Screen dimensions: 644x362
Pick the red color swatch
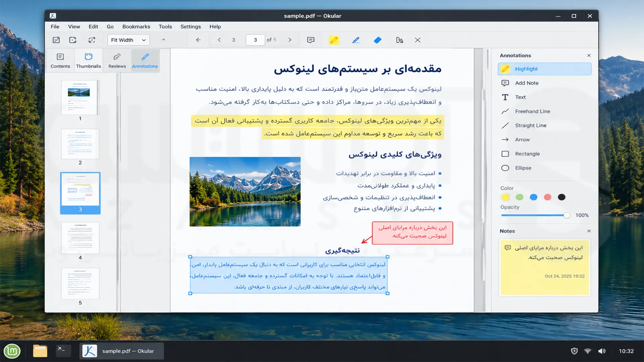547,197
